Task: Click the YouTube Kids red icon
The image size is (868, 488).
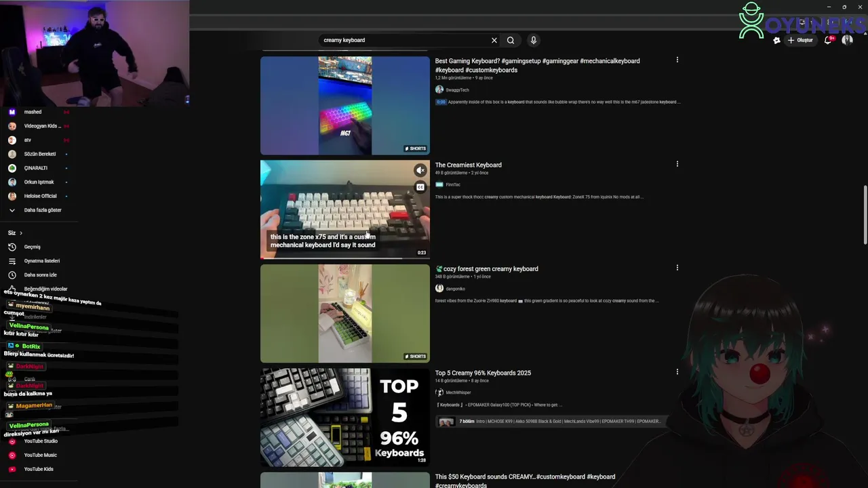Action: (x=12, y=469)
